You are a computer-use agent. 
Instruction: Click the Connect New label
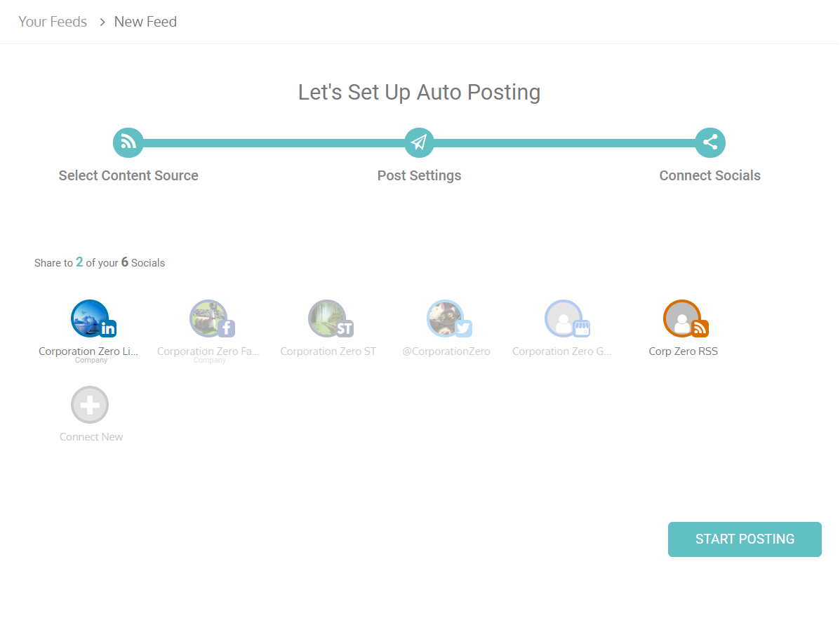(x=91, y=437)
